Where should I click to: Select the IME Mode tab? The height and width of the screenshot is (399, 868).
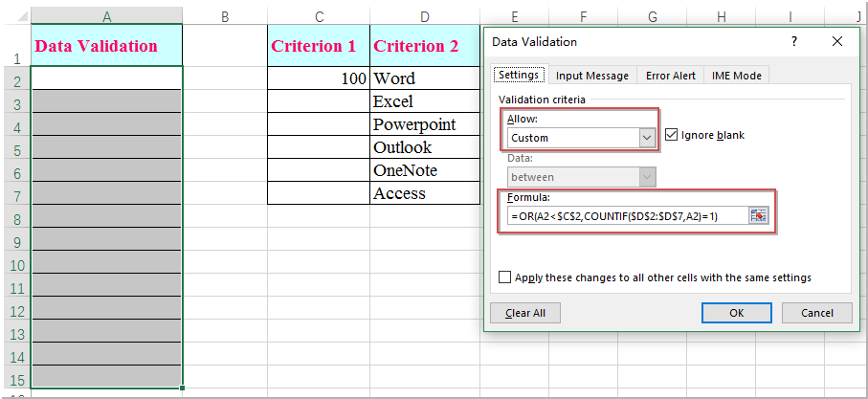(x=736, y=76)
